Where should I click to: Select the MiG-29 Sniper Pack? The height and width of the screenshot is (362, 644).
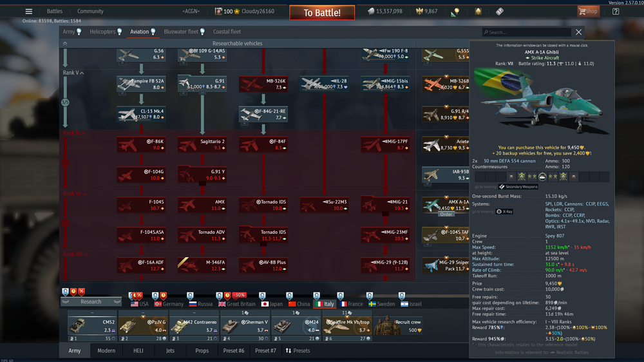pyautogui.click(x=446, y=265)
